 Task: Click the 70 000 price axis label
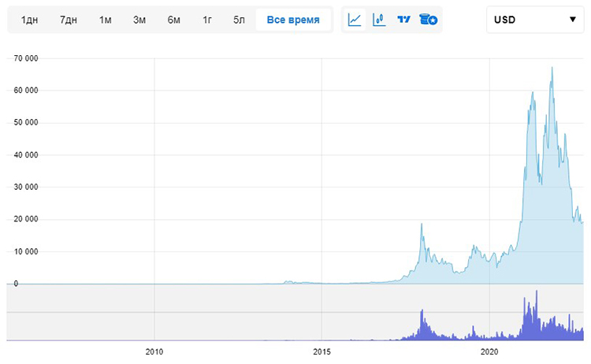pyautogui.click(x=26, y=58)
